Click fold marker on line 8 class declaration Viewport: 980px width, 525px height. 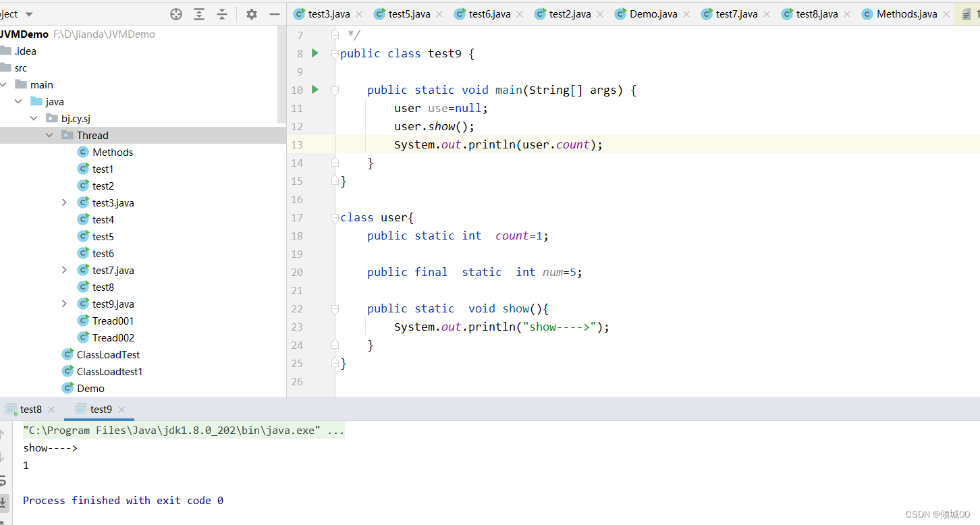point(335,53)
